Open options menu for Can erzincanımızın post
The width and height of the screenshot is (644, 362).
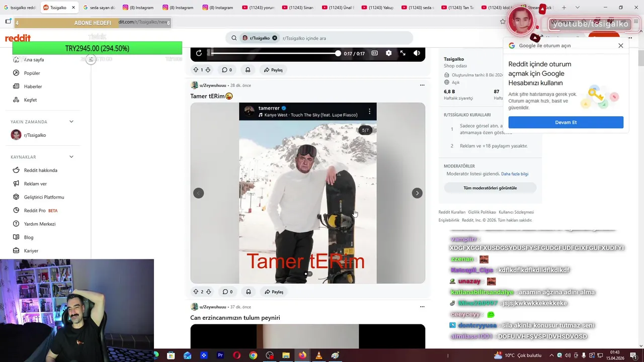click(422, 307)
